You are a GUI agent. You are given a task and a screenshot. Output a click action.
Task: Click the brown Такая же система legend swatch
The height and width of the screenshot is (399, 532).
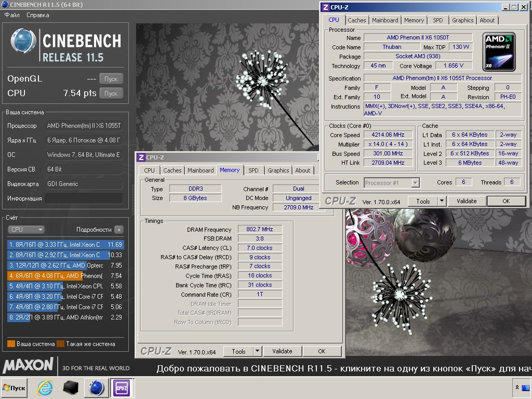[x=61, y=344]
